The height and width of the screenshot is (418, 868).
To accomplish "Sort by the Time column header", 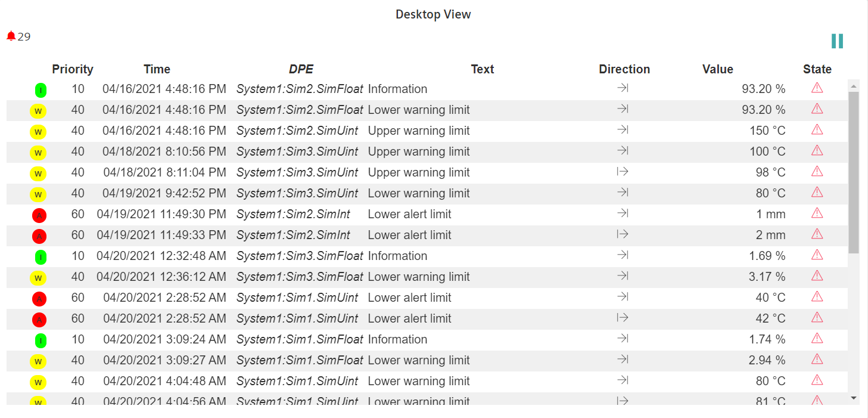I will [x=157, y=69].
